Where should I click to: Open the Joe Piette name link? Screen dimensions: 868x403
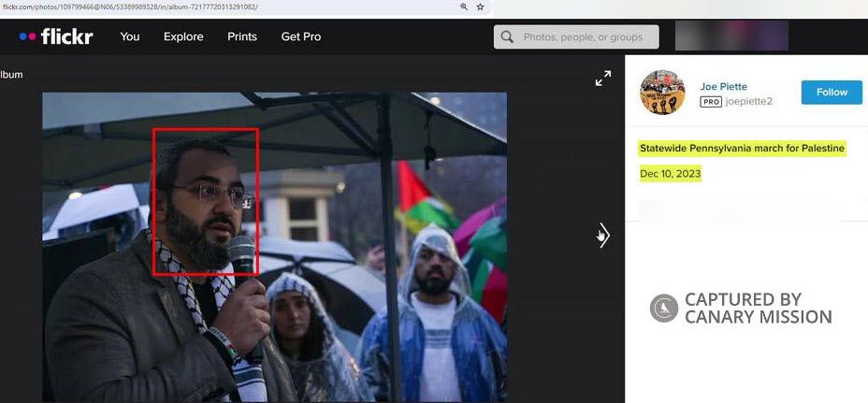(723, 87)
